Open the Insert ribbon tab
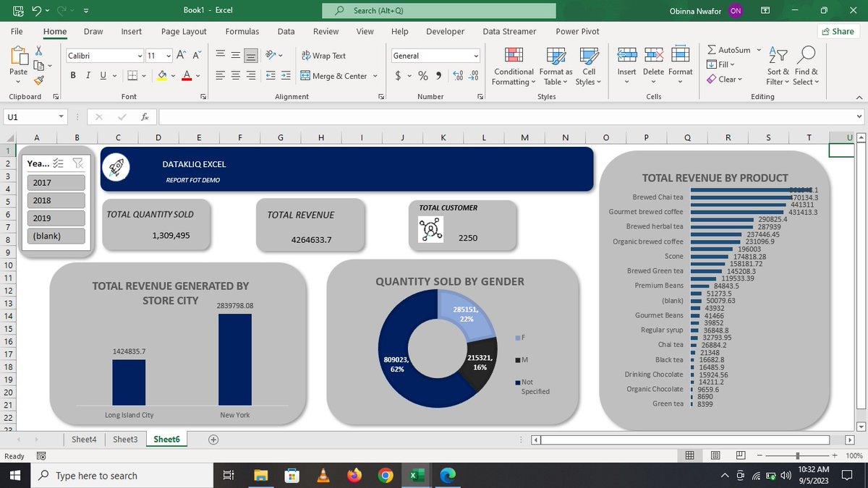This screenshot has width=868, height=488. (x=132, y=31)
